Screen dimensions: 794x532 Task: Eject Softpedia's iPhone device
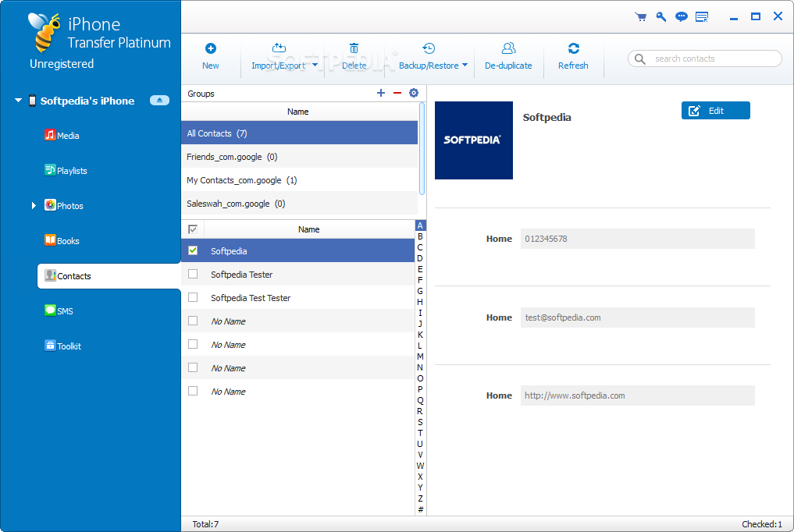(x=159, y=100)
